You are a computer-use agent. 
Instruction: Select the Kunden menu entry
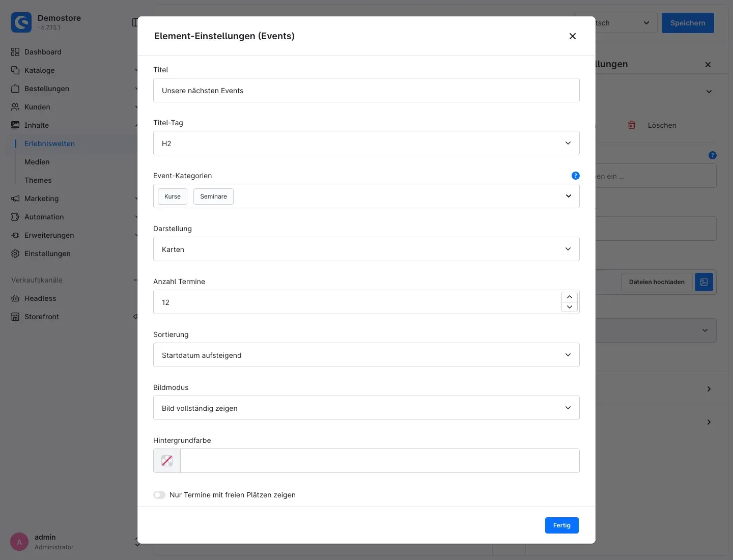pyautogui.click(x=37, y=107)
